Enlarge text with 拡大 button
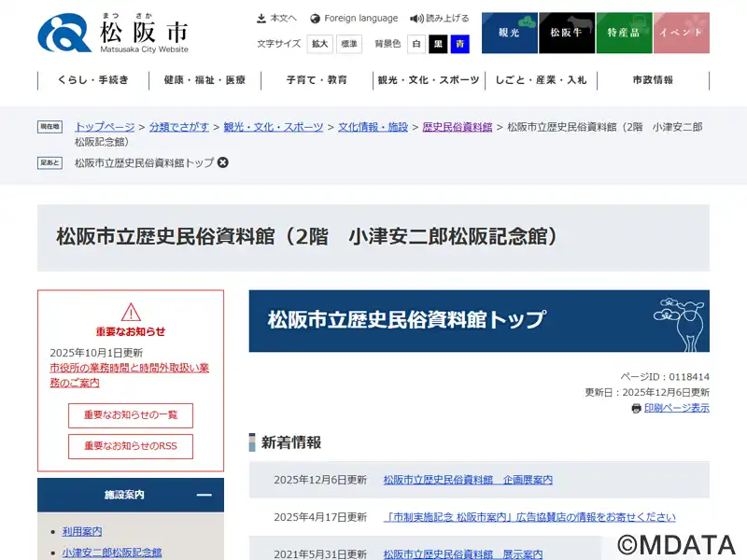 tap(319, 44)
